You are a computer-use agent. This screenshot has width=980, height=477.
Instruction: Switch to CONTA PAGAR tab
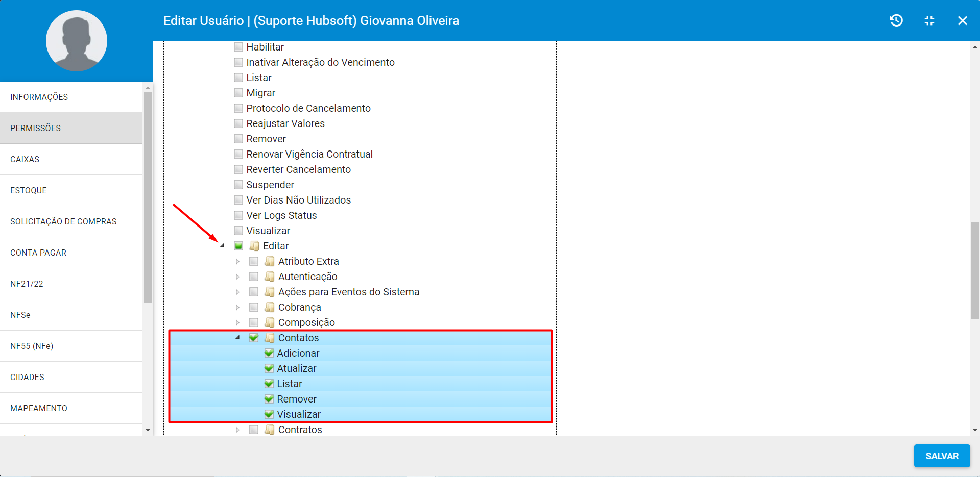pos(71,253)
